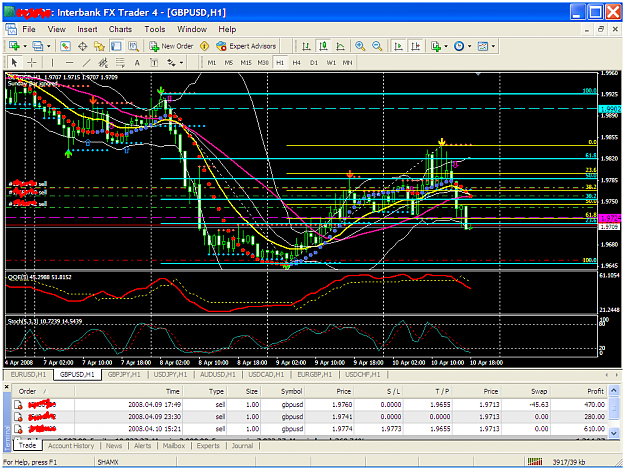Select the Crosshair tool
The image size is (625, 470).
(31, 63)
